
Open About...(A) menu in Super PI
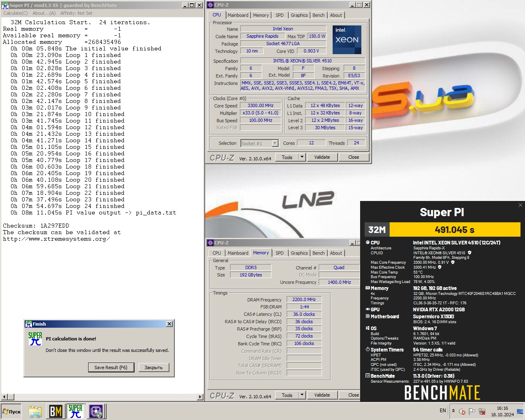44,13
